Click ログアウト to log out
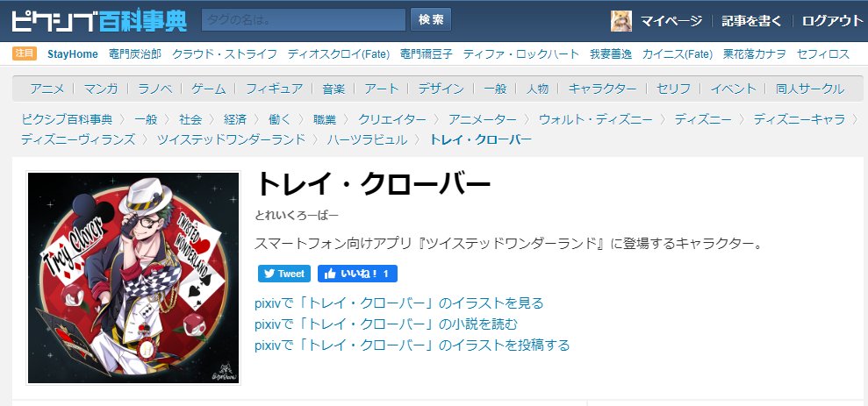 point(833,21)
